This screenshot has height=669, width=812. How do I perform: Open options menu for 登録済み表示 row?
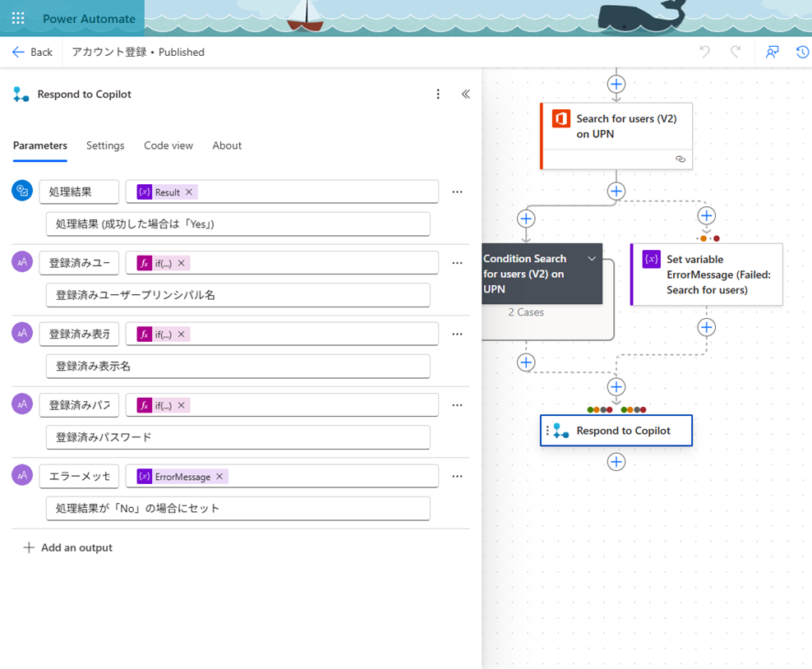click(x=457, y=334)
